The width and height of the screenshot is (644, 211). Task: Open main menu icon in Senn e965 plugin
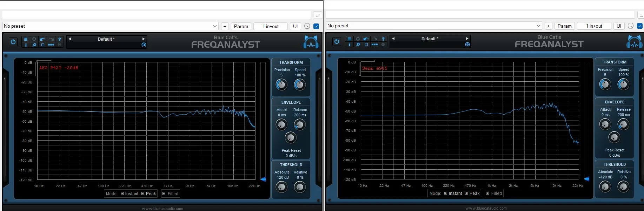tap(349, 39)
